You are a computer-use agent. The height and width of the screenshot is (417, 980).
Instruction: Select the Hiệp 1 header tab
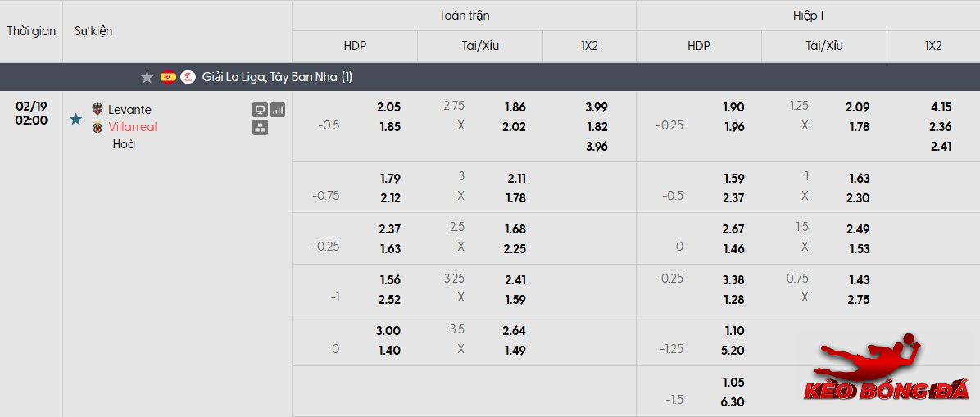(808, 16)
